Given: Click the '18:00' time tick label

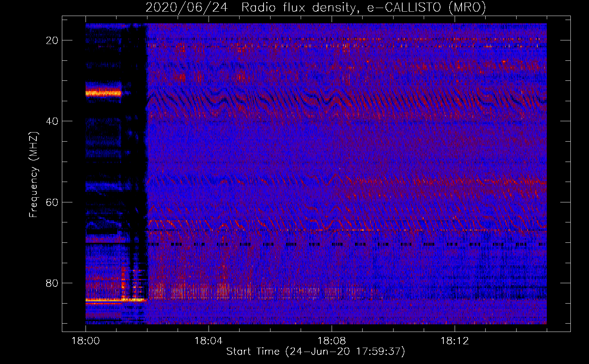Looking at the screenshot, I should click(86, 341).
